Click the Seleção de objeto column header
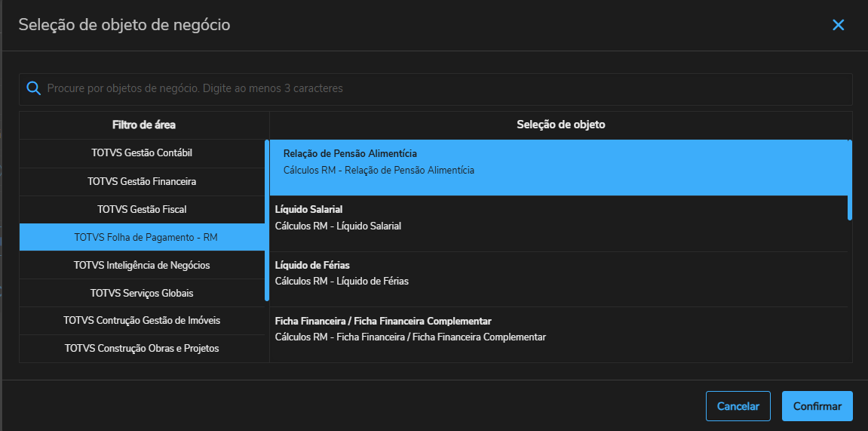The width and height of the screenshot is (868, 431). pyautogui.click(x=560, y=125)
